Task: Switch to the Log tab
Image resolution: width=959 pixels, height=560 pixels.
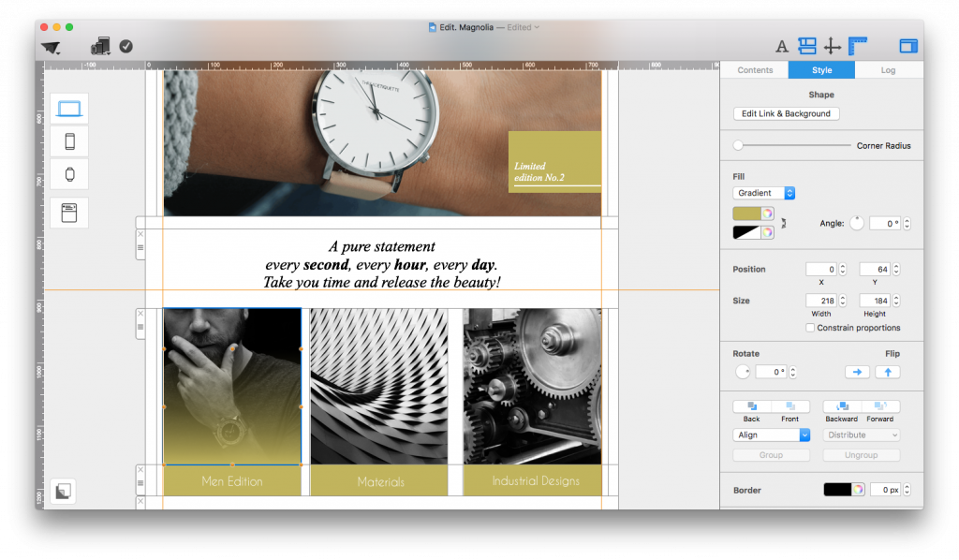Action: click(x=888, y=70)
